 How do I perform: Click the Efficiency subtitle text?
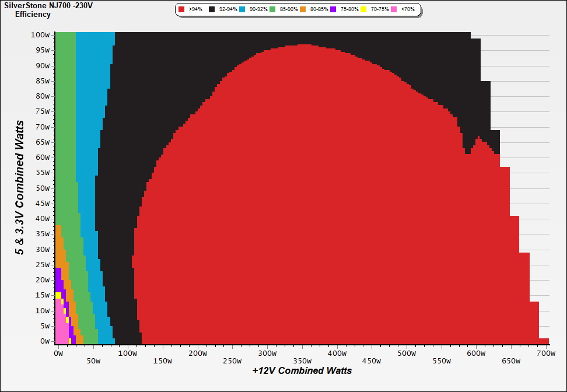[x=33, y=15]
